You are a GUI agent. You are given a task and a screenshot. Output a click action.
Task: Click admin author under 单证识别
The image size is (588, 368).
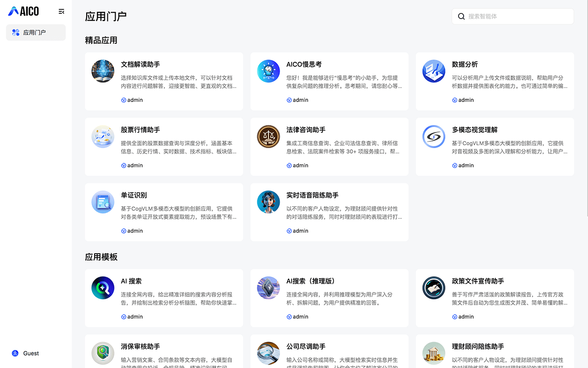[132, 231]
